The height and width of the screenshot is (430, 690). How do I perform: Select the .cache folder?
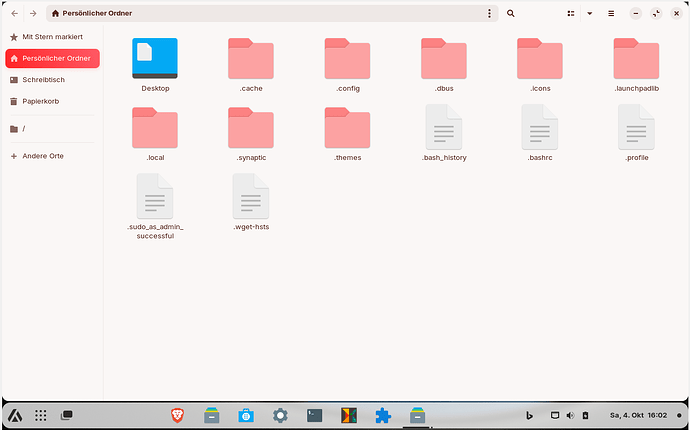coord(251,59)
